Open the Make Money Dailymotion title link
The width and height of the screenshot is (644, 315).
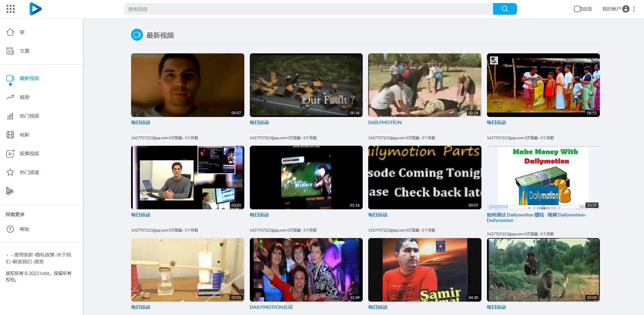536,218
